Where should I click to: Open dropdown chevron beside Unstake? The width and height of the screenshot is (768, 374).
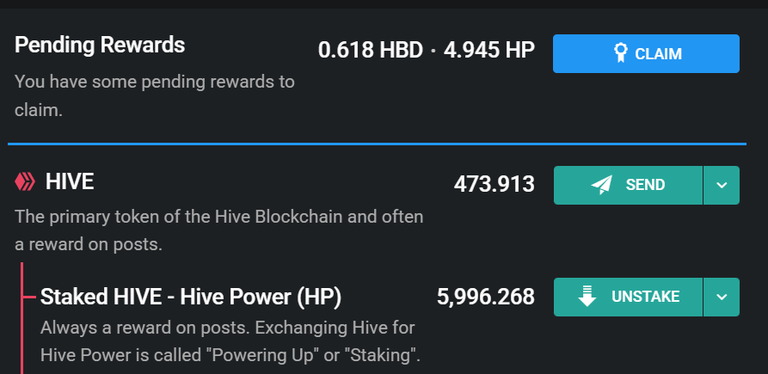(x=721, y=297)
